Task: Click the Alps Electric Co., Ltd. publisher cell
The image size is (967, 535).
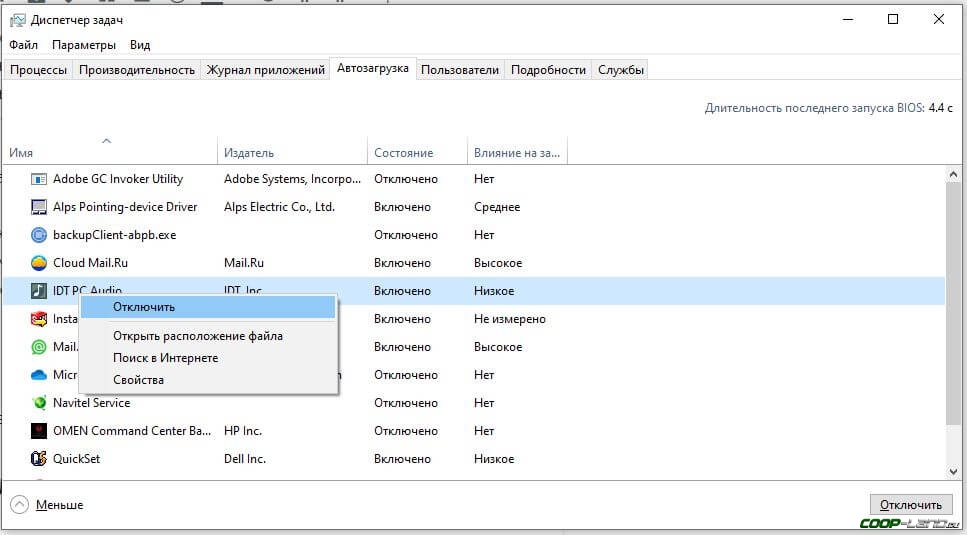Action: tap(279, 207)
